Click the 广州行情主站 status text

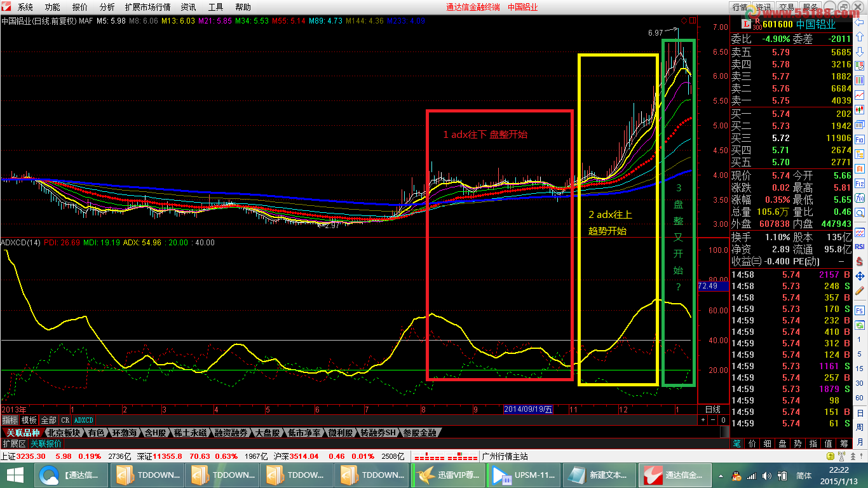pyautogui.click(x=505, y=456)
